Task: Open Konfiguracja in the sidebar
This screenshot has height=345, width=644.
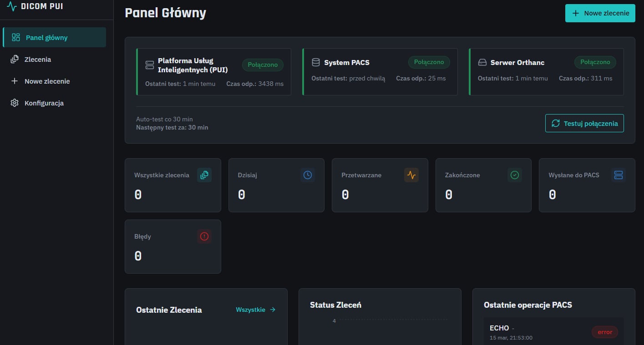Action: point(55,103)
